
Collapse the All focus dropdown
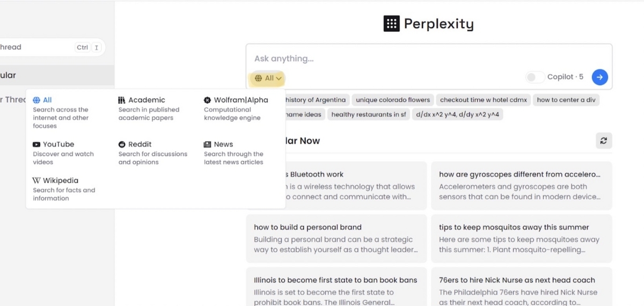[x=268, y=78]
